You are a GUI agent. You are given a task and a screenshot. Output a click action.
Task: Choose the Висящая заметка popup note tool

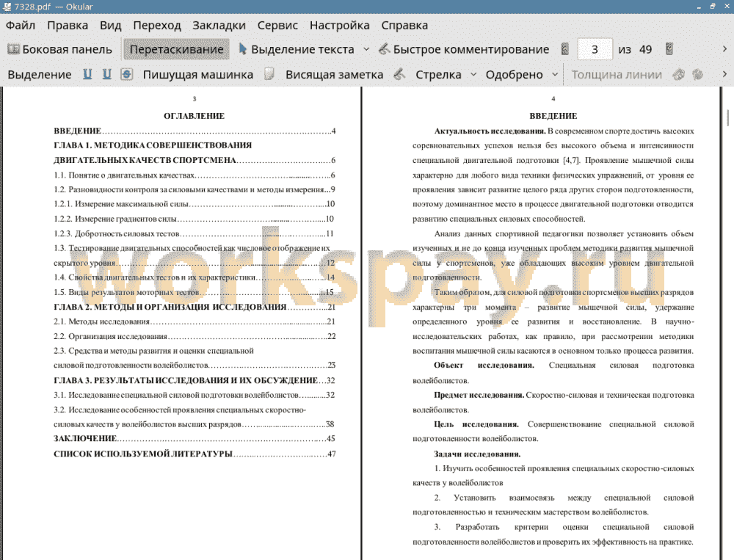334,74
